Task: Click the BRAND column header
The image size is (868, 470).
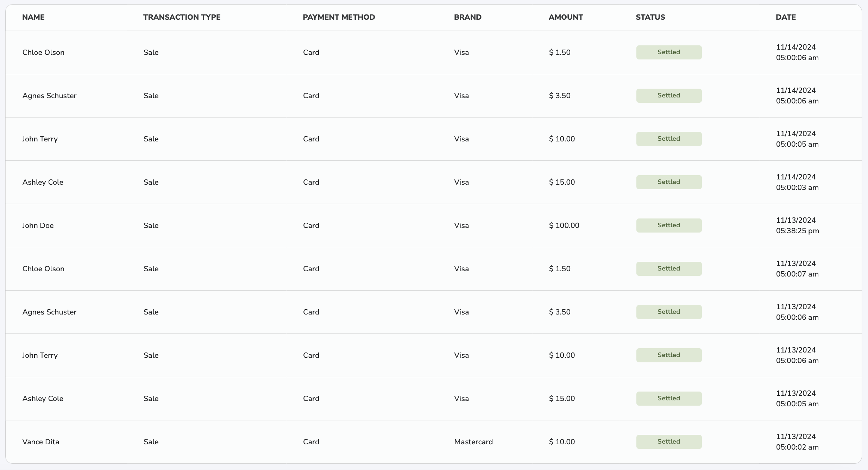Action: click(467, 17)
